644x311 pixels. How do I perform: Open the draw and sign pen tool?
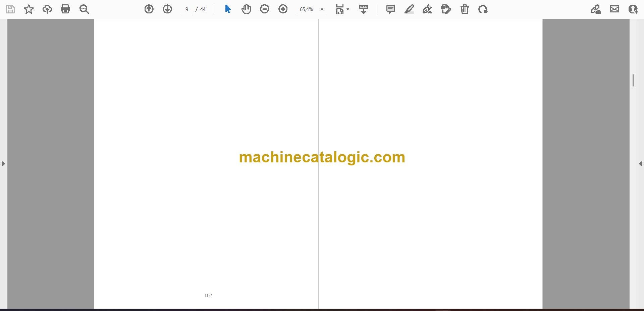[427, 9]
